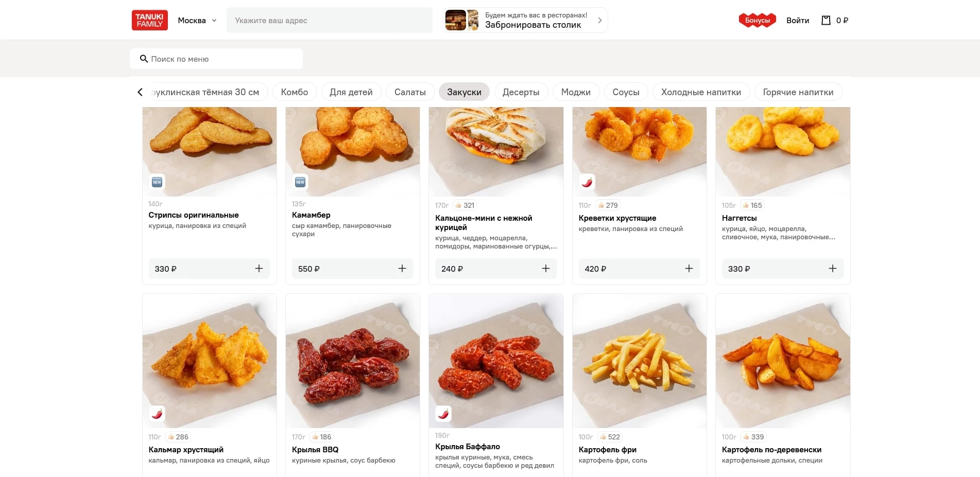
Task: Open the Холодные напитки category
Action: coord(701,92)
